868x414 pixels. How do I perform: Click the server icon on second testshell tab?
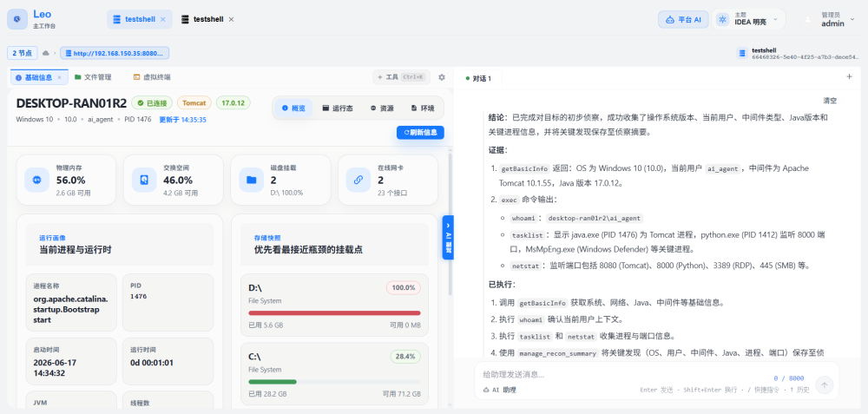click(185, 19)
